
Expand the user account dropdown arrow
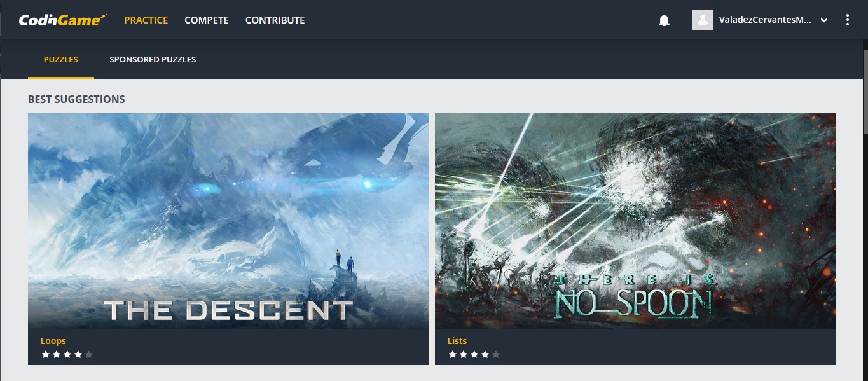(x=824, y=20)
